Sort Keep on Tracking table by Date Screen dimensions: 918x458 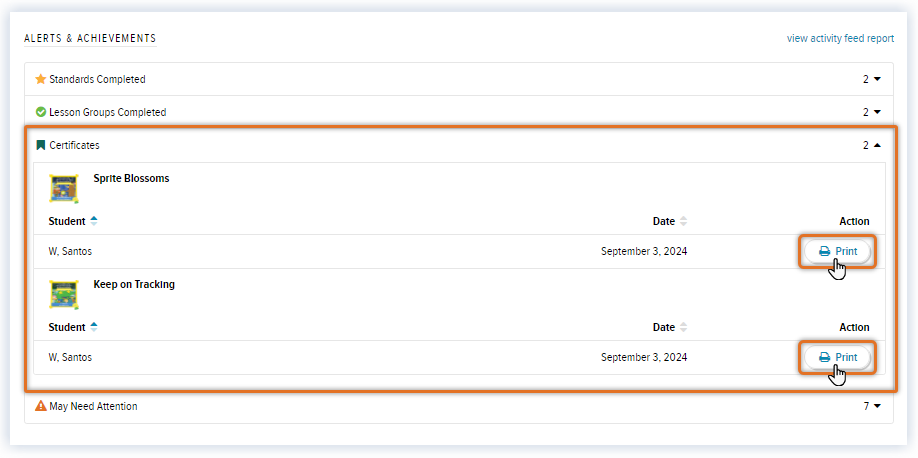point(684,327)
